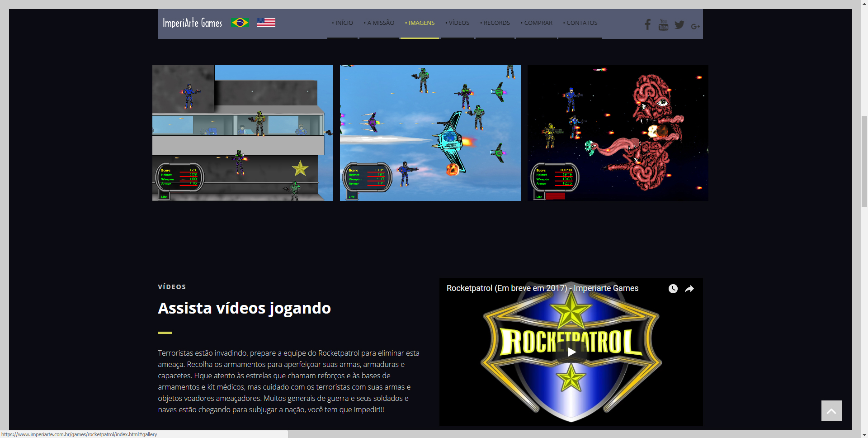The height and width of the screenshot is (438, 868).
Task: Open the Twitter social icon
Action: point(679,25)
